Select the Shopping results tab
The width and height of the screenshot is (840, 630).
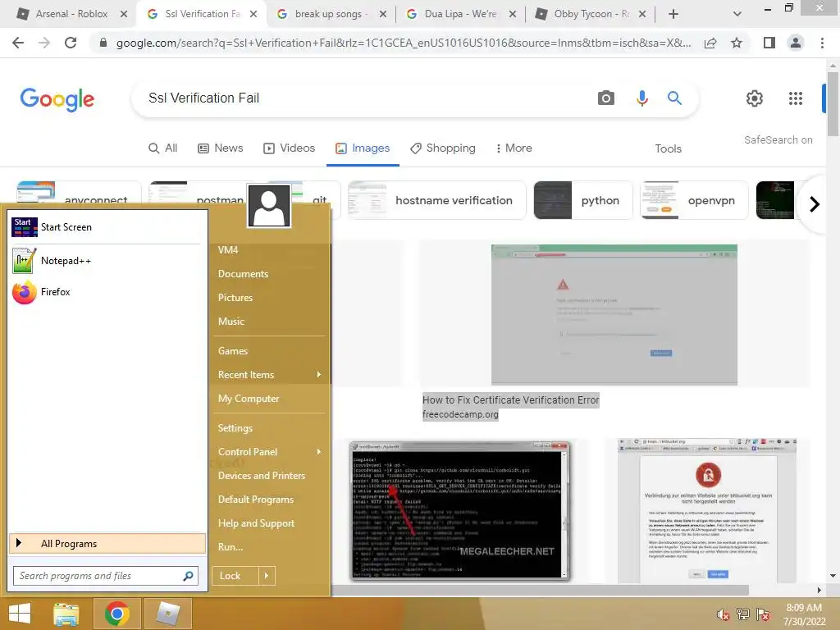point(443,148)
